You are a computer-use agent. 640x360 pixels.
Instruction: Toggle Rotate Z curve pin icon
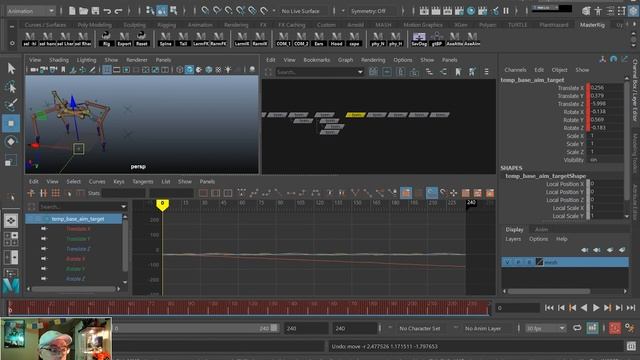pos(44,278)
